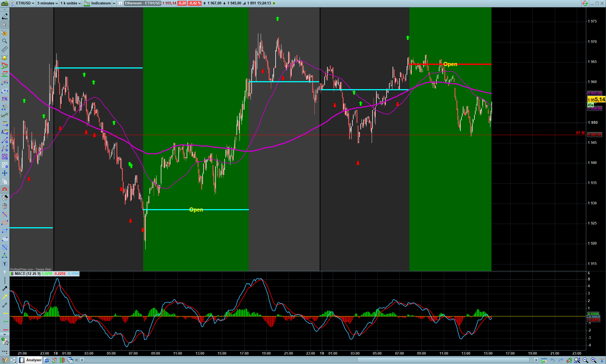Click the zoom out magnifier icon
606x364 pixels.
585,360
